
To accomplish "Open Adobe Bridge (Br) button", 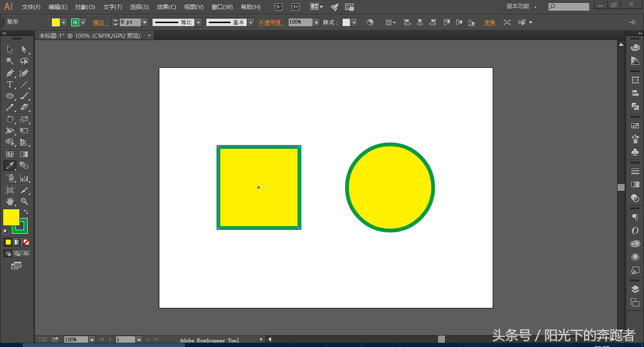I will (x=279, y=7).
